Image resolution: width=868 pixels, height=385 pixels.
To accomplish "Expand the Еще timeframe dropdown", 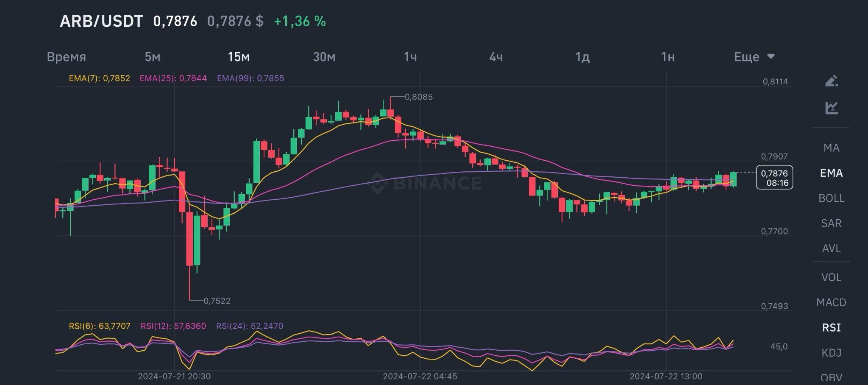I will point(754,57).
